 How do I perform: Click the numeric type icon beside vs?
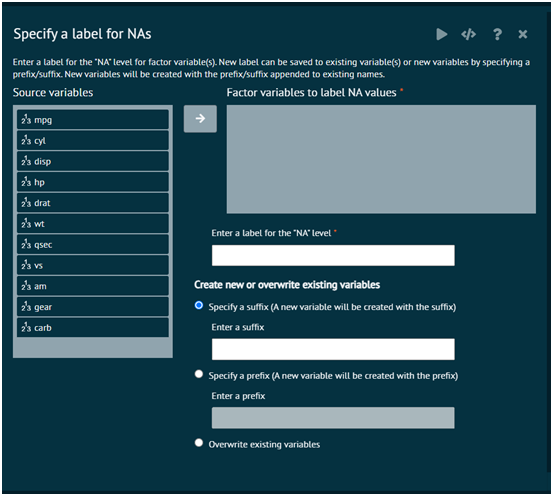(x=26, y=265)
